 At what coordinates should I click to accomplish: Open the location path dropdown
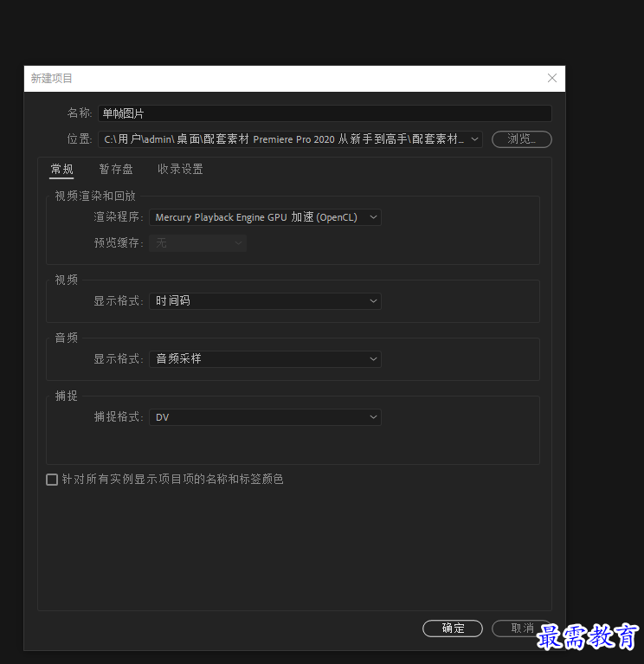290,139
